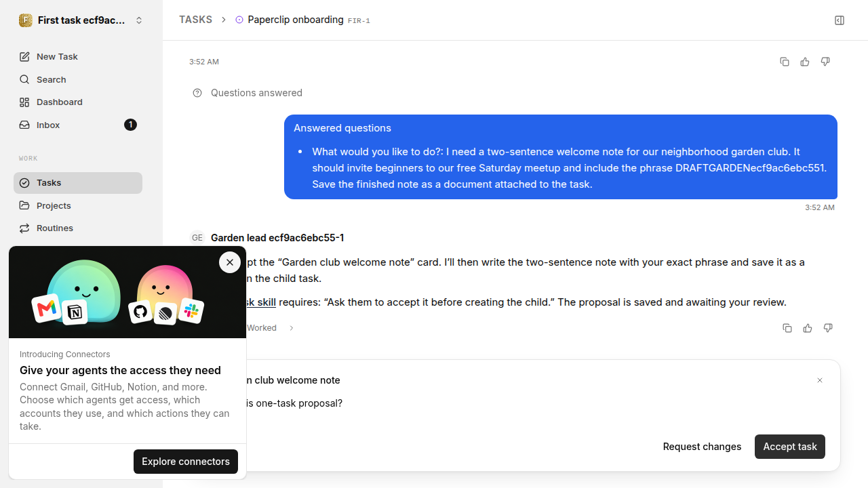Click the Questions answered label
This screenshot has height=488, width=868.
click(256, 93)
